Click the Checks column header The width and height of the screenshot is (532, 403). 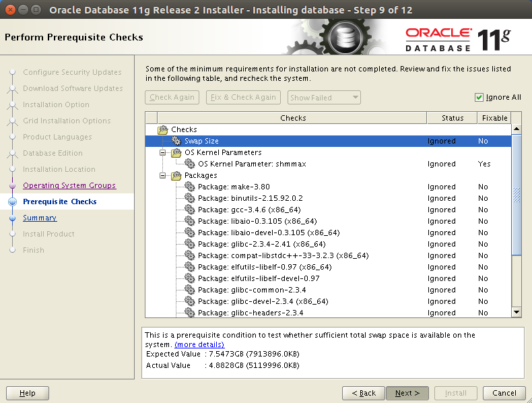click(292, 118)
